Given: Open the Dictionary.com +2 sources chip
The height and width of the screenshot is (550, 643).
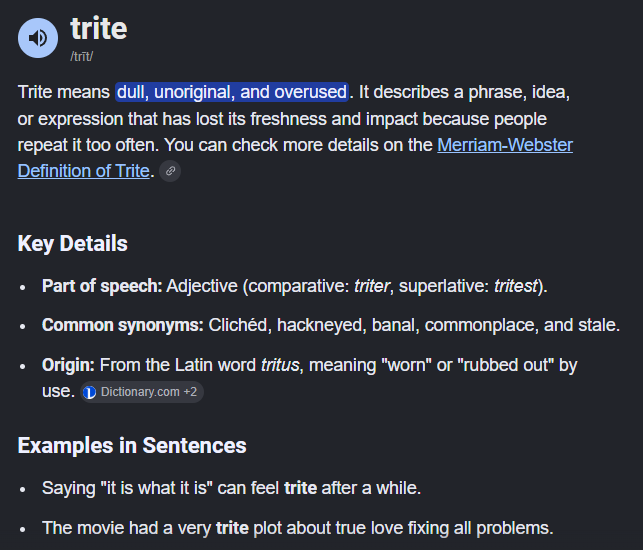Looking at the screenshot, I should [142, 392].
